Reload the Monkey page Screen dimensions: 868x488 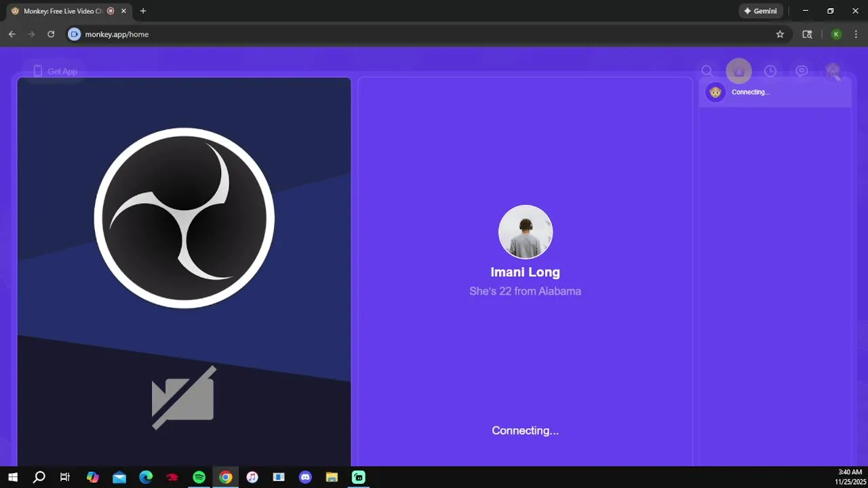coord(51,34)
